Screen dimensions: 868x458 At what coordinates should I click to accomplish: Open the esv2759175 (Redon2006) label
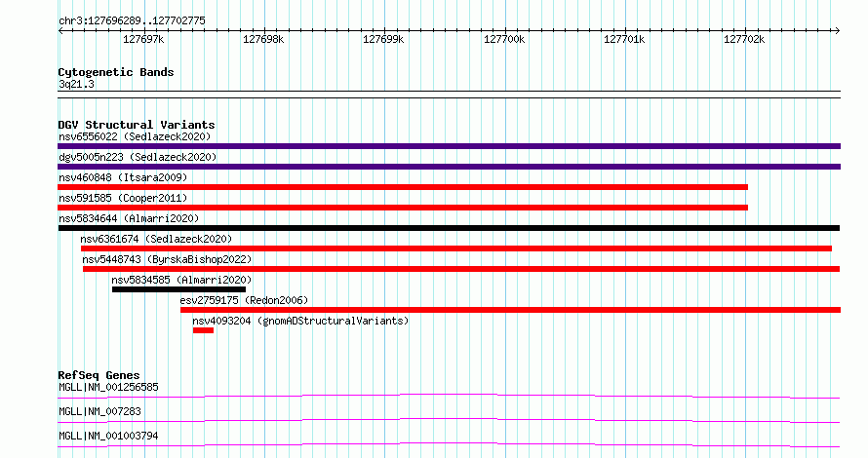tap(244, 300)
